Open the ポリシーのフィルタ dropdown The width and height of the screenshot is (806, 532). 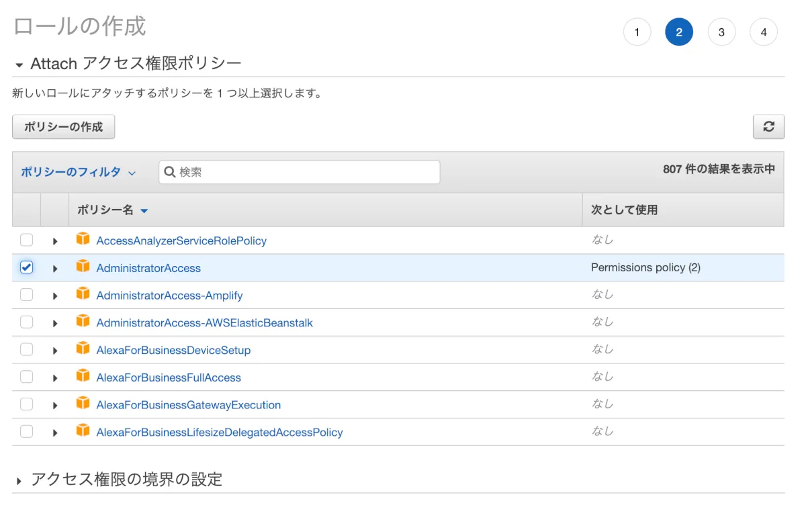point(78,172)
